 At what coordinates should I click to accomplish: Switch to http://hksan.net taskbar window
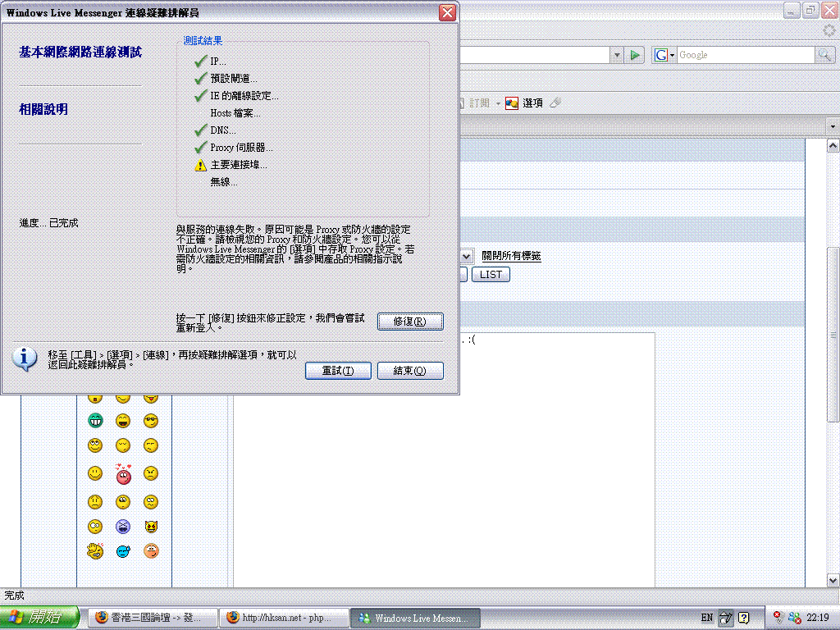(x=285, y=618)
